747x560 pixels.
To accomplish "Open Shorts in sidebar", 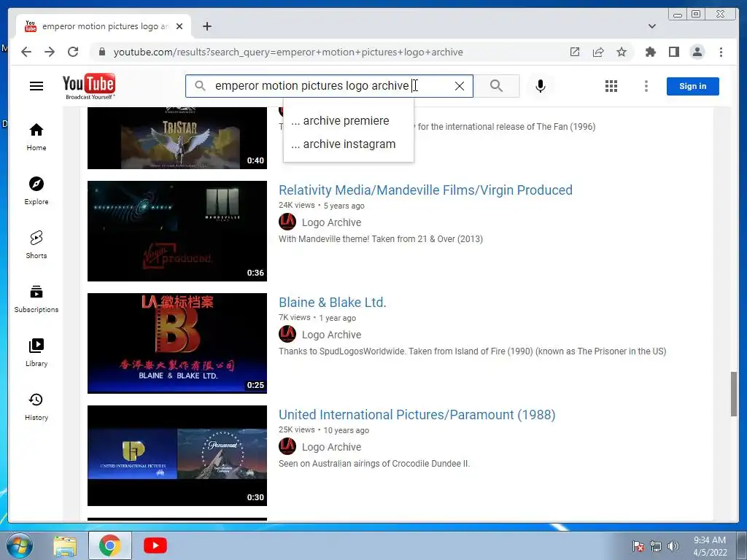I will click(36, 245).
